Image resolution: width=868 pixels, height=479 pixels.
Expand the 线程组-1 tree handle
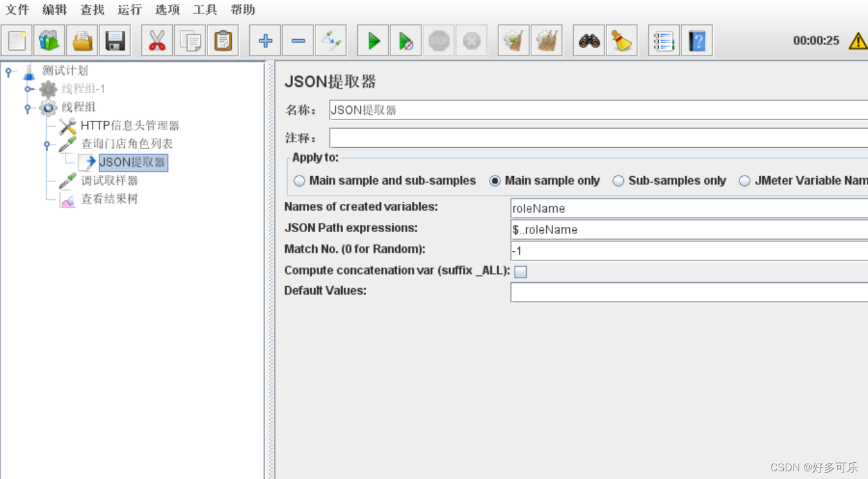tap(28, 89)
